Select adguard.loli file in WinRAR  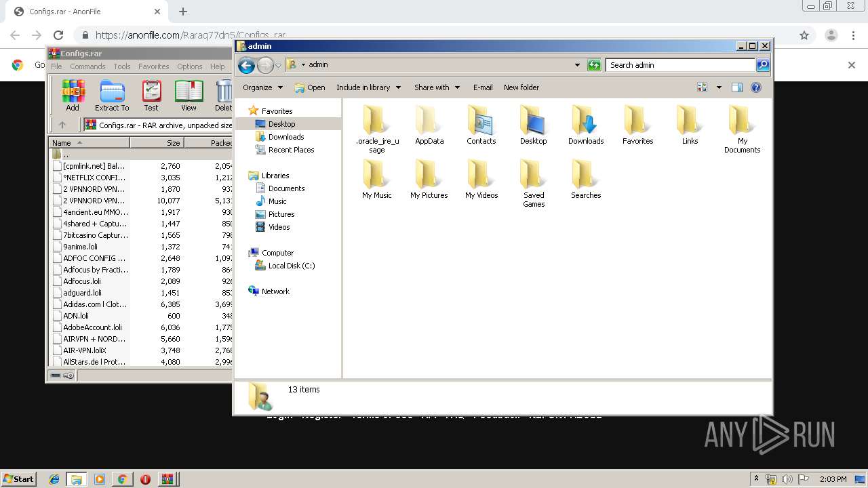click(x=82, y=293)
